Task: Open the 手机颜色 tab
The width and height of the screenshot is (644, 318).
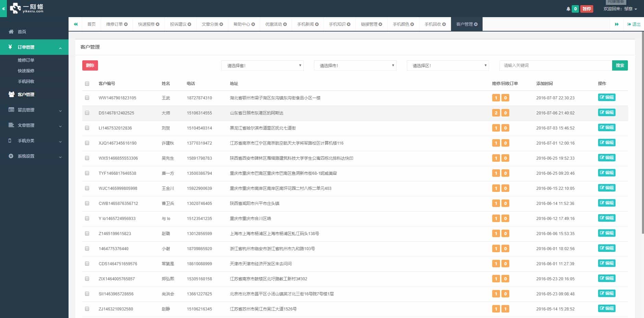Action: pos(401,24)
